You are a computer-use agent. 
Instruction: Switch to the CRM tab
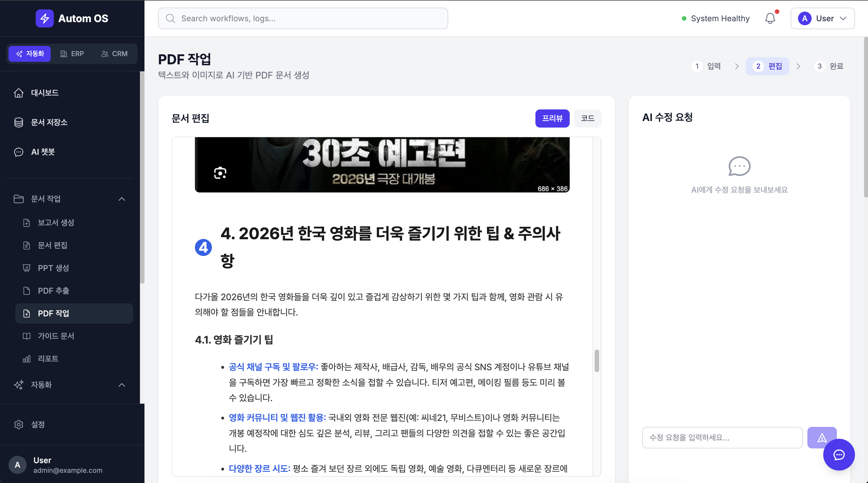(114, 54)
